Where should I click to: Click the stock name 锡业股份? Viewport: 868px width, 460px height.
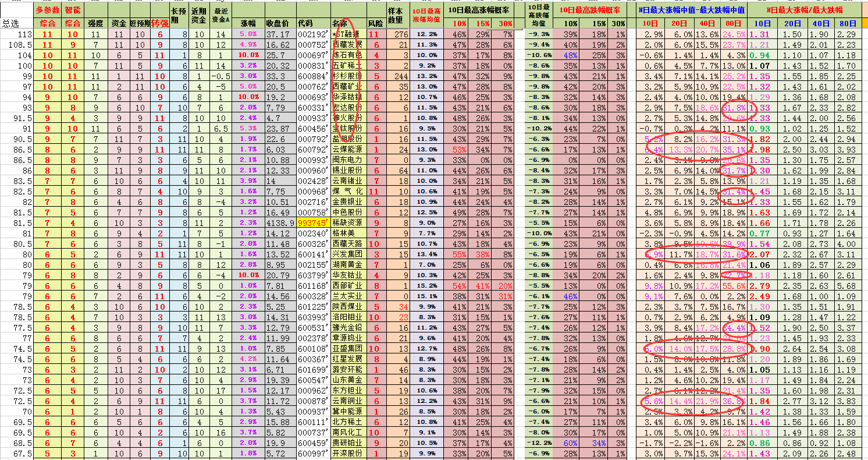click(x=348, y=171)
